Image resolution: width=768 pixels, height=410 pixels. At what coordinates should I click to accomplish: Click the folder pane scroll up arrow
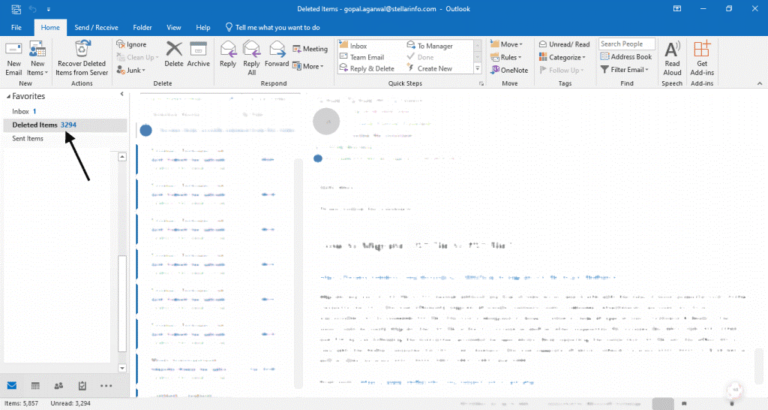[122, 157]
